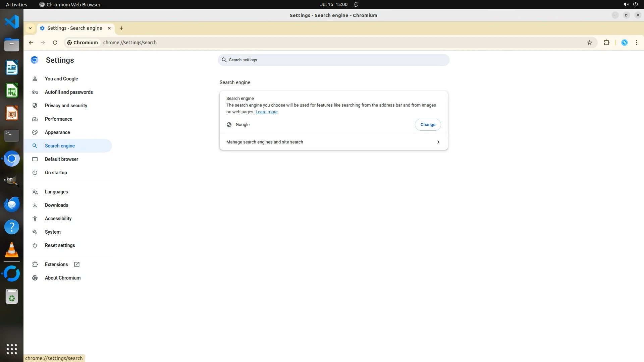Open the Extensions external link in the sidebar

[x=56, y=264]
